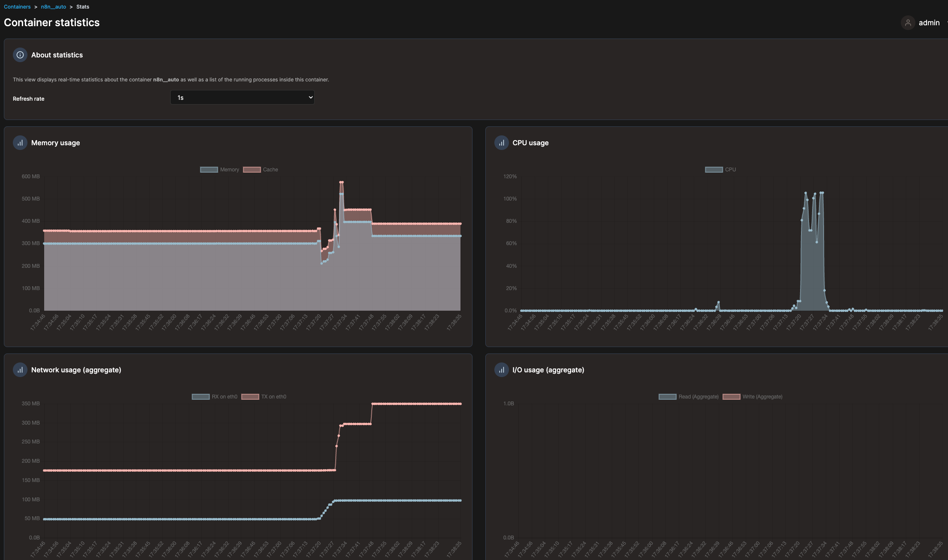Image resolution: width=948 pixels, height=560 pixels.
Task: Click the CPU usage chart panel icon
Action: pyautogui.click(x=501, y=142)
